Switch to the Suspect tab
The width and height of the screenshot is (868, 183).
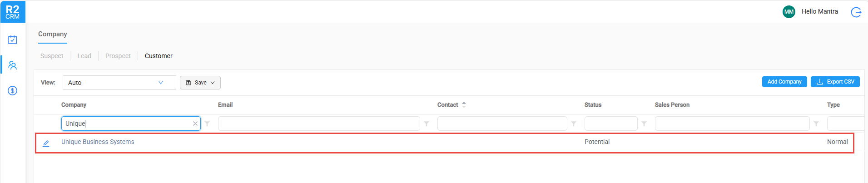point(52,56)
